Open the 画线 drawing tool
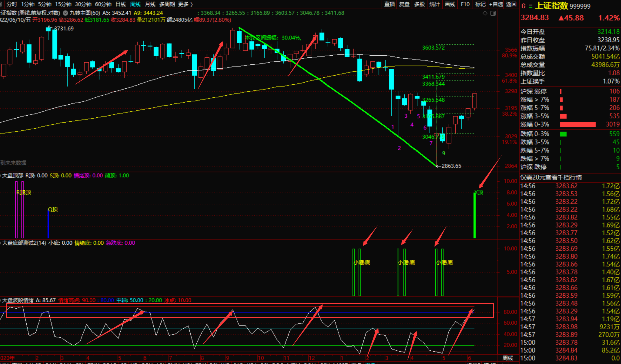The width and height of the screenshot is (621, 364). 450,4
